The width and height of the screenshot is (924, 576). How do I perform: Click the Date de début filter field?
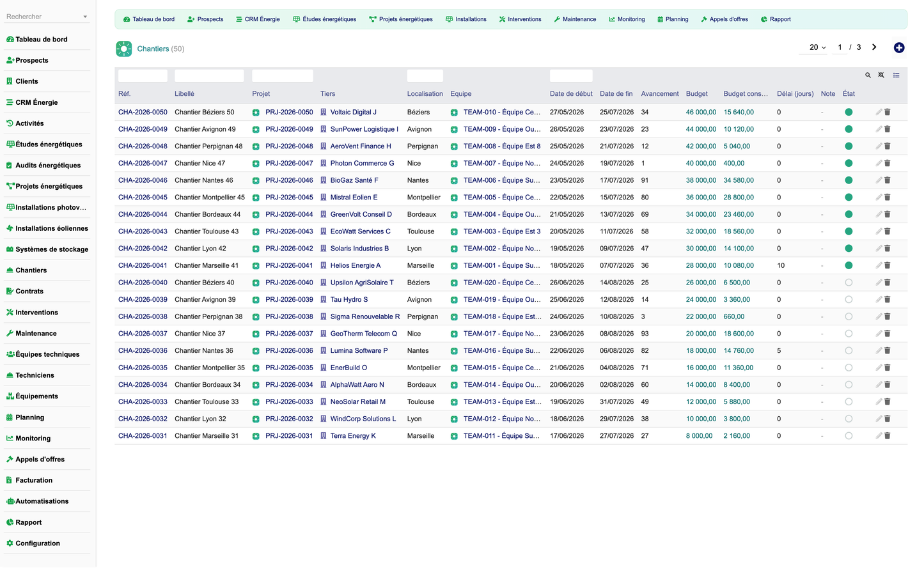point(571,75)
